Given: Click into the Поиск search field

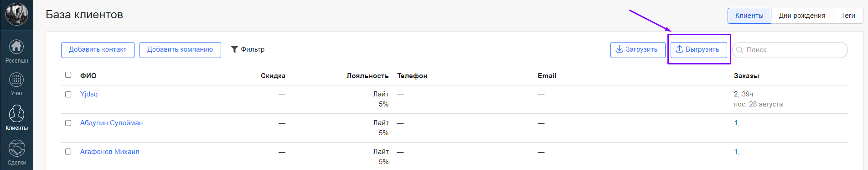Looking at the screenshot, I should click(790, 50).
